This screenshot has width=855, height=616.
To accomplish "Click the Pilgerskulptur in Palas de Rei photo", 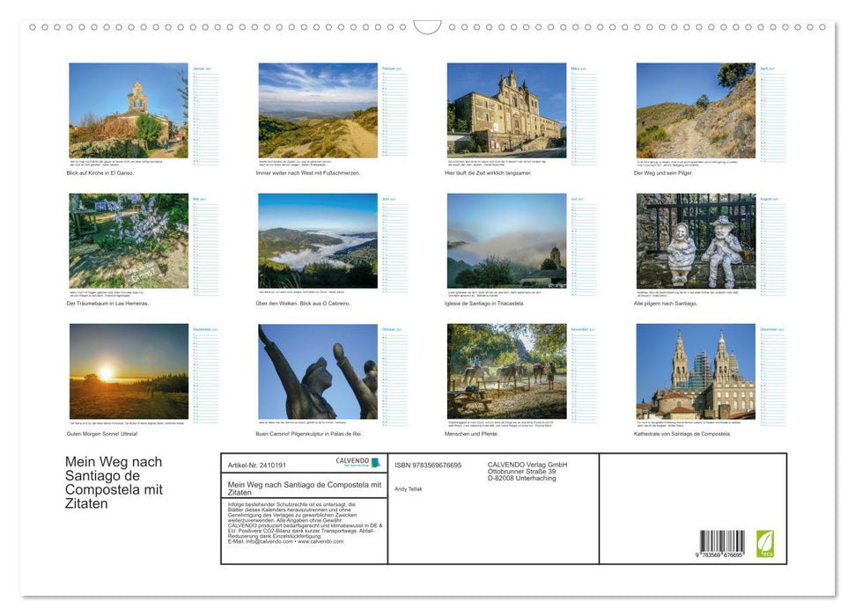I will point(318,371).
